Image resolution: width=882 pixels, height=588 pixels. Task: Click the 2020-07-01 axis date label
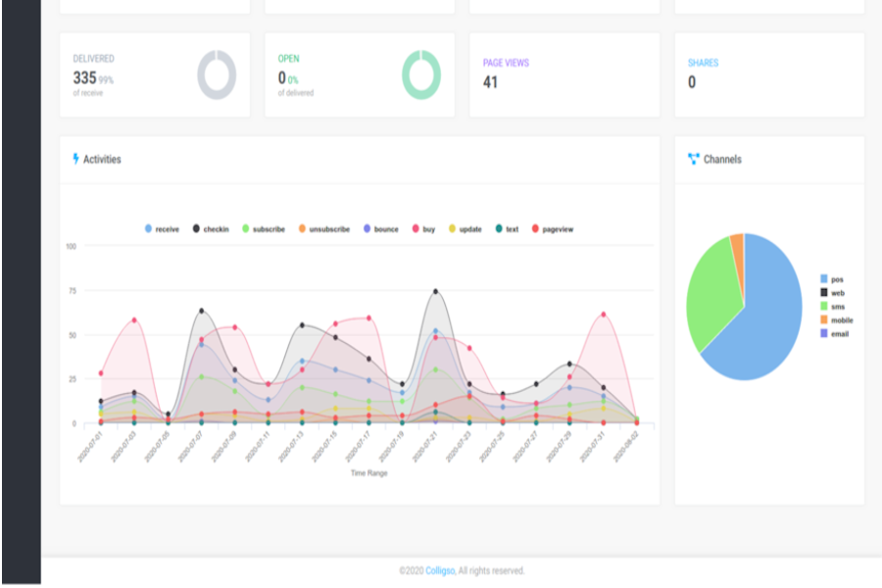89,447
